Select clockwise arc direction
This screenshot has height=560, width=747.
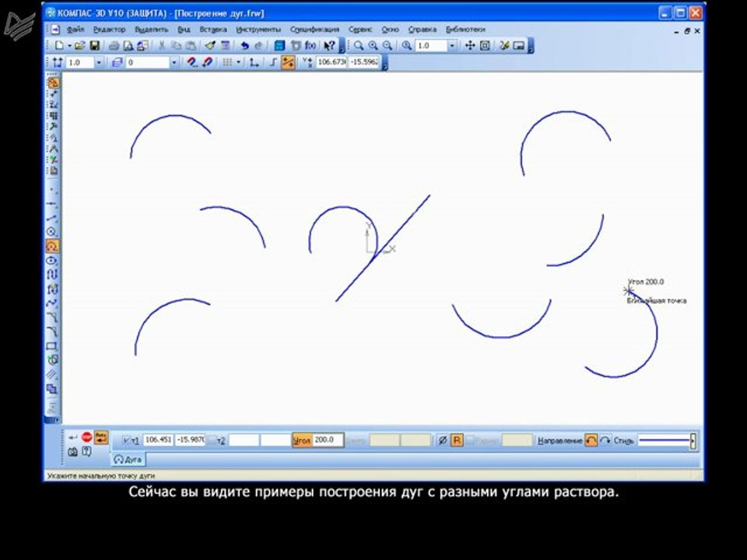coord(605,440)
